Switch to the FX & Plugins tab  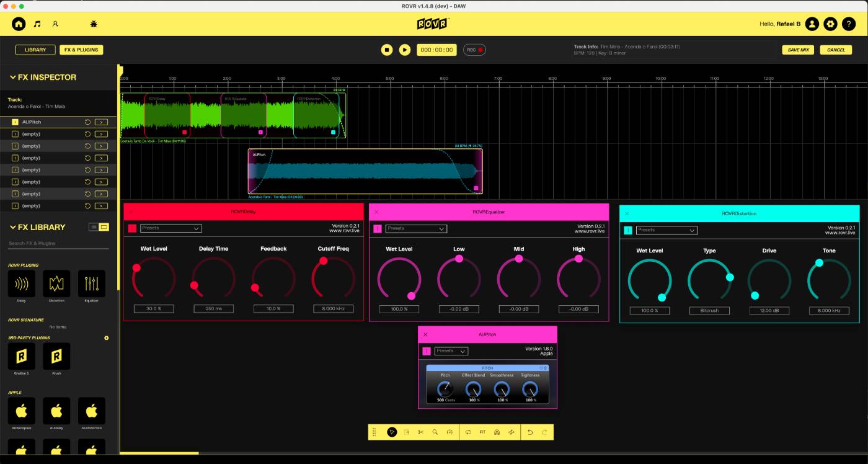click(81, 50)
